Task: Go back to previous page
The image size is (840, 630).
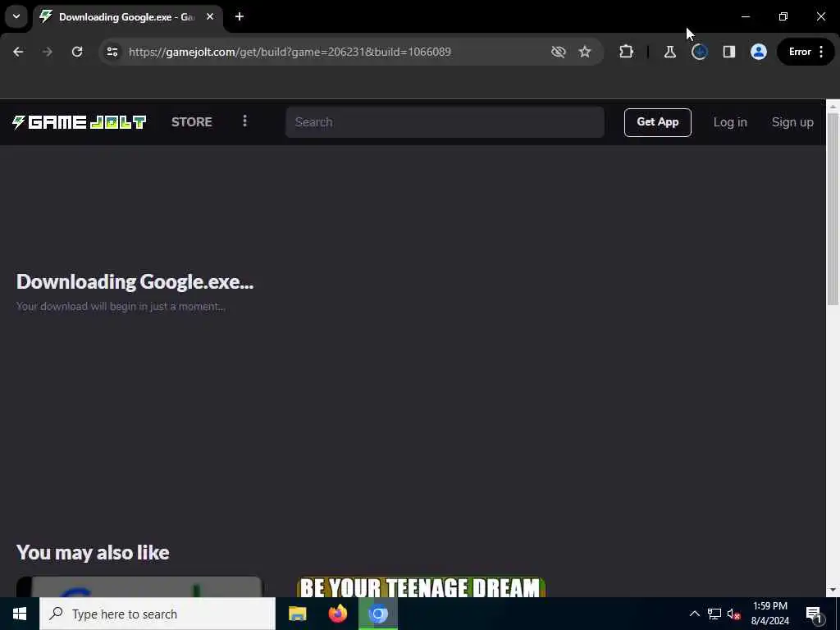Action: [18, 52]
